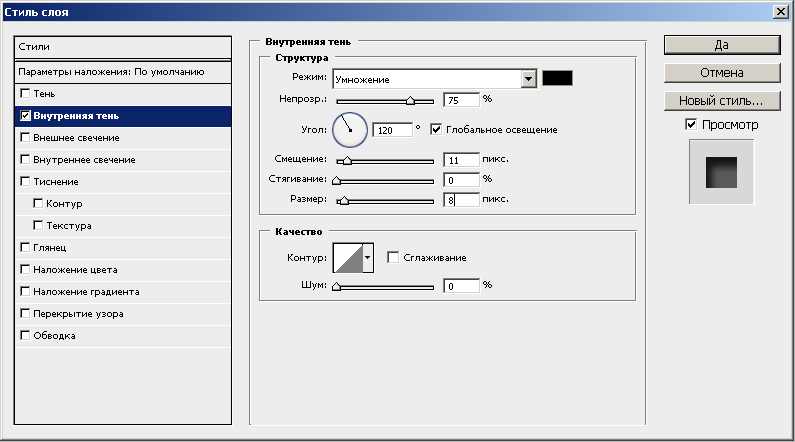Click the Новый стиль... button
This screenshot has height=442, width=795.
(722, 101)
